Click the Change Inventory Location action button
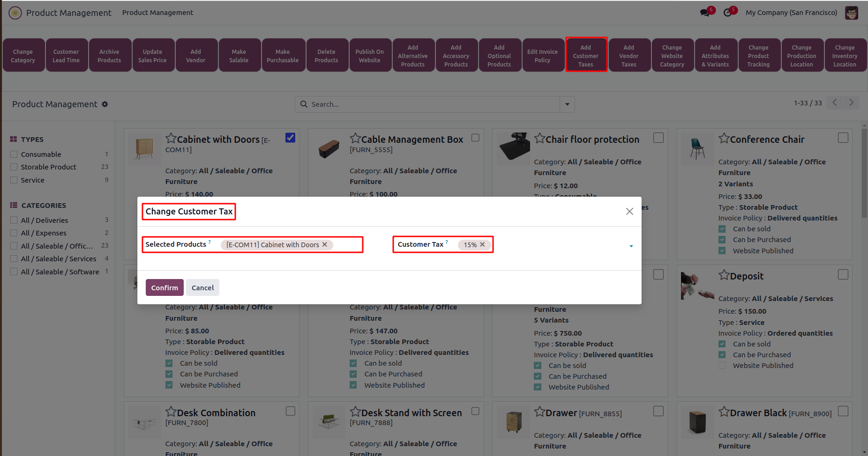The height and width of the screenshot is (456, 868). (x=845, y=56)
